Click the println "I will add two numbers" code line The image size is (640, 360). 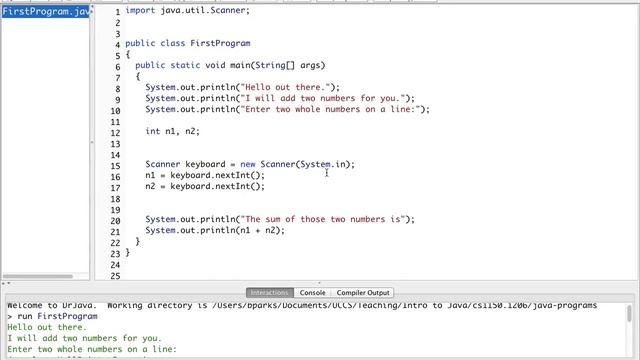click(x=280, y=98)
